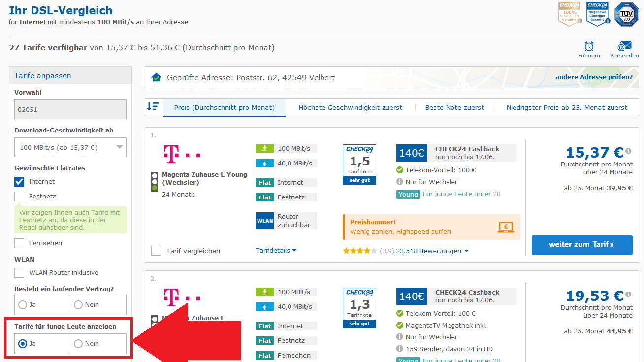This screenshot has width=644, height=362.
Task: Click the Flat Fernsehen label in tariff 2
Action: tap(287, 355)
